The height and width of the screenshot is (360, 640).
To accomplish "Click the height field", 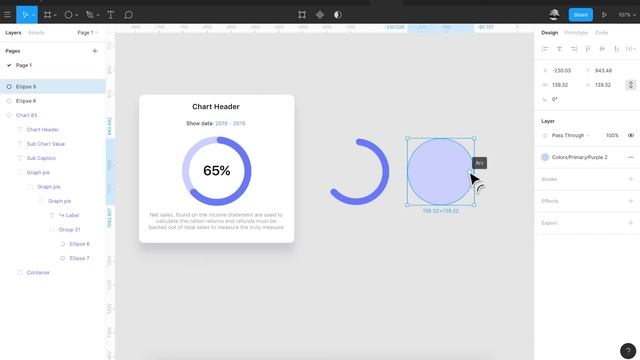I will (x=603, y=85).
